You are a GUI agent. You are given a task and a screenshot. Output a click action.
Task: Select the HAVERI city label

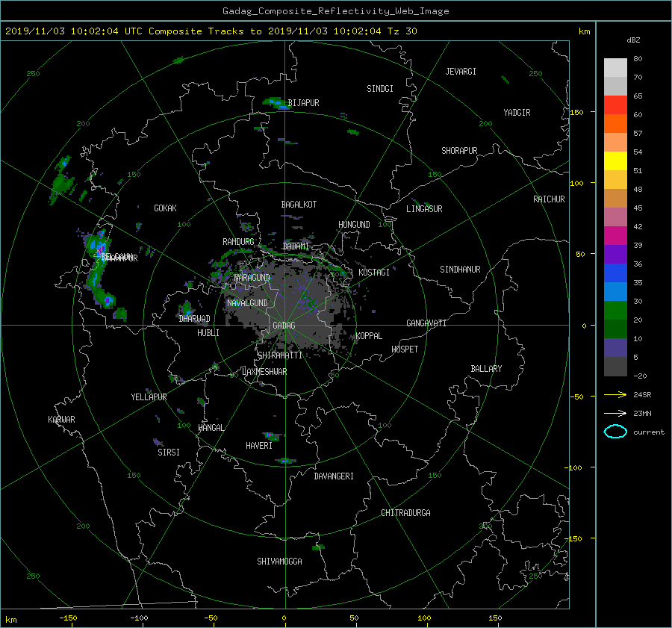tap(259, 446)
